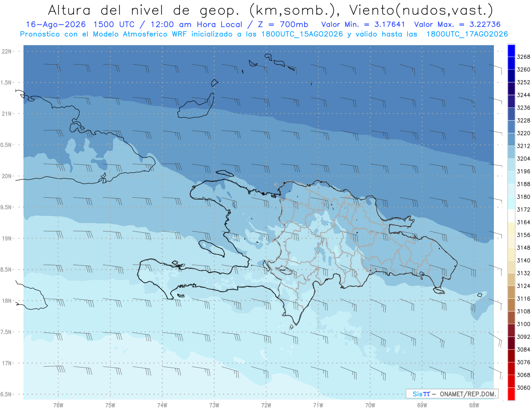Select the 'Valor Min. = 3.17641' text
The image size is (532, 411).
coord(364,25)
